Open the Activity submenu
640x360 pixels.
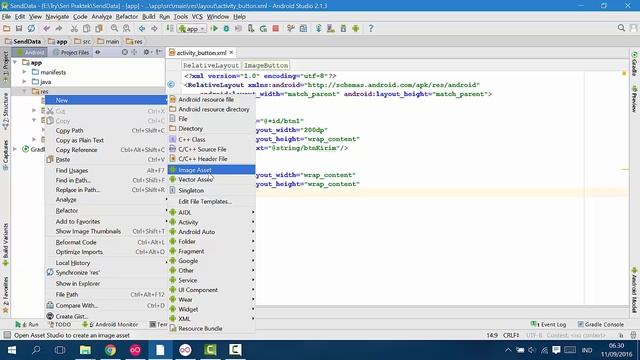[211, 222]
